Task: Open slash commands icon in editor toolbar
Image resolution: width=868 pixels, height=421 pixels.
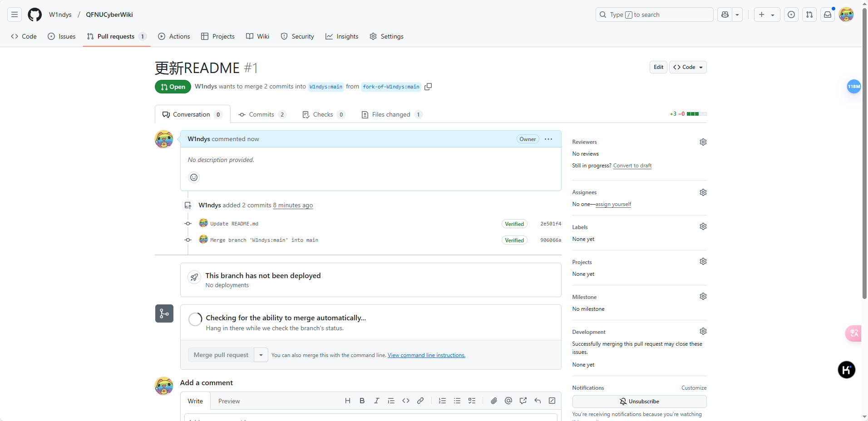Action: tap(552, 401)
